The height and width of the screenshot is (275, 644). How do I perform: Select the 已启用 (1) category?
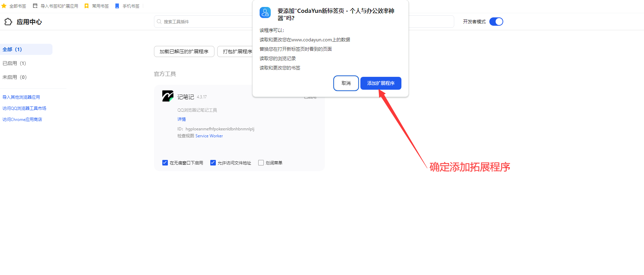(x=14, y=63)
